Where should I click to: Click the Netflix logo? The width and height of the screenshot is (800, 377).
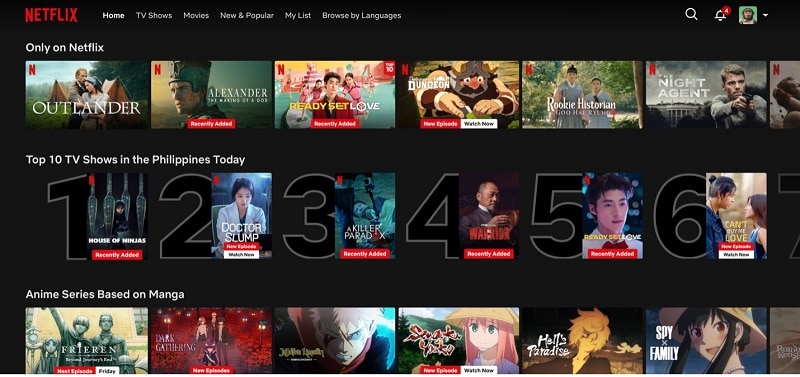pyautogui.click(x=52, y=15)
